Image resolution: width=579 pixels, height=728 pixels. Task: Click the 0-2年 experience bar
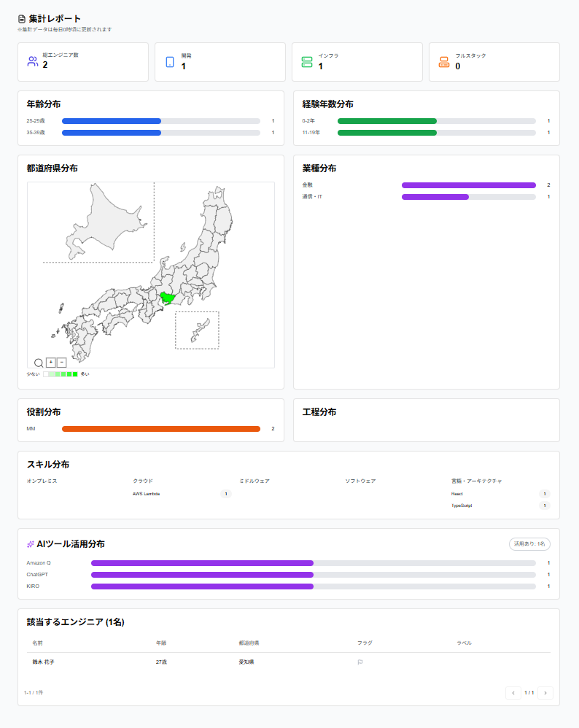[x=437, y=121]
